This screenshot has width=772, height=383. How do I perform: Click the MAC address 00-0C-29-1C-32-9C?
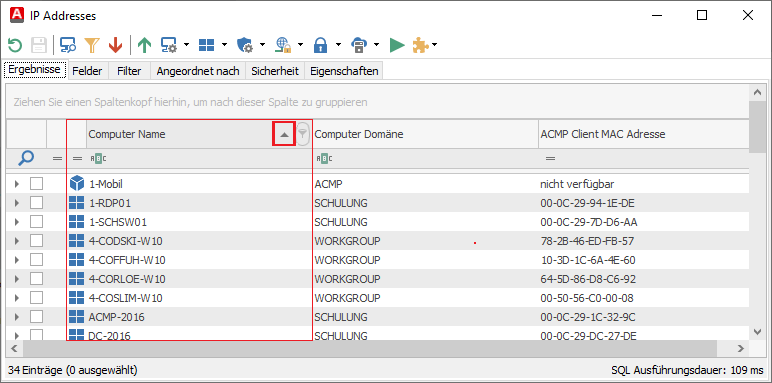tap(588, 317)
